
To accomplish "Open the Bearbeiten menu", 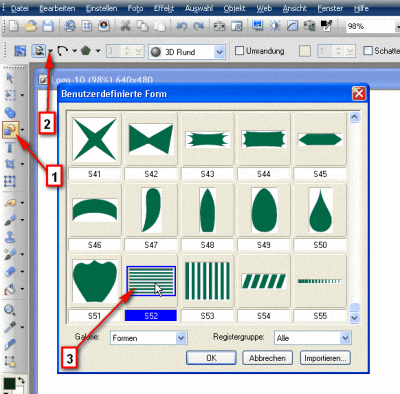I will pos(57,8).
